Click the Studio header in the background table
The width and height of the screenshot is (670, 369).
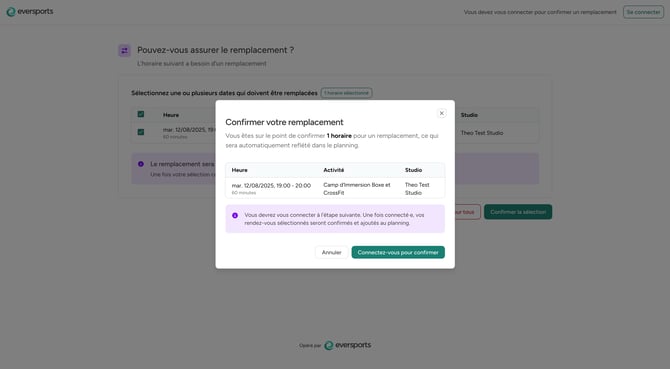[469, 115]
